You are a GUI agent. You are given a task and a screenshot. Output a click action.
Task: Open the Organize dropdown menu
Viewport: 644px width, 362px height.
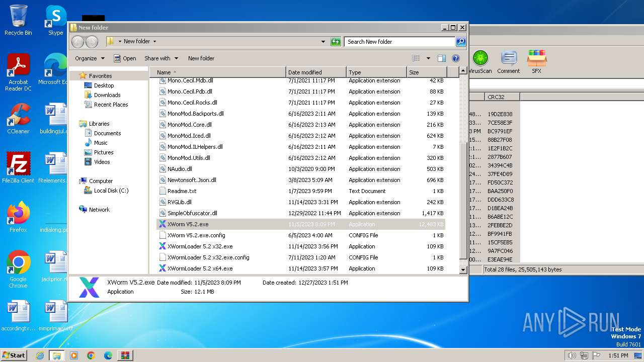coord(90,58)
